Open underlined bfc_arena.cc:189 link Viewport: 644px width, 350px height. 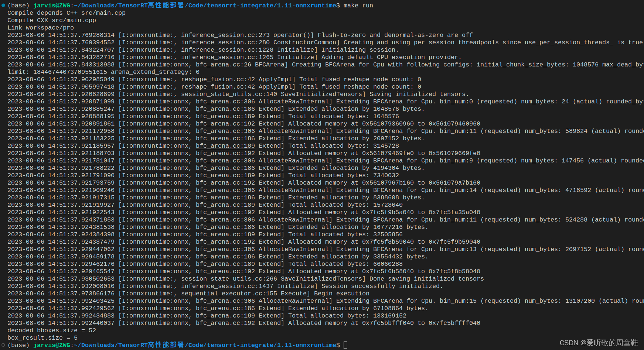coord(225,146)
